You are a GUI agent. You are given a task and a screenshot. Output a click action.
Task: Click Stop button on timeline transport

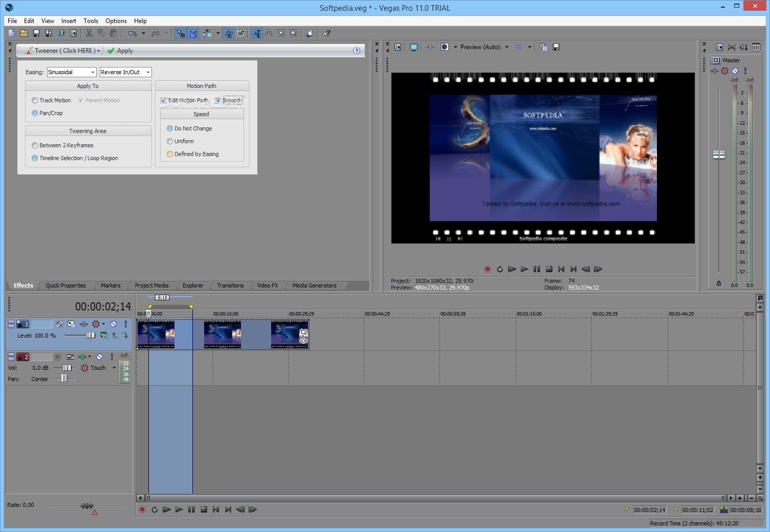pyautogui.click(x=204, y=509)
